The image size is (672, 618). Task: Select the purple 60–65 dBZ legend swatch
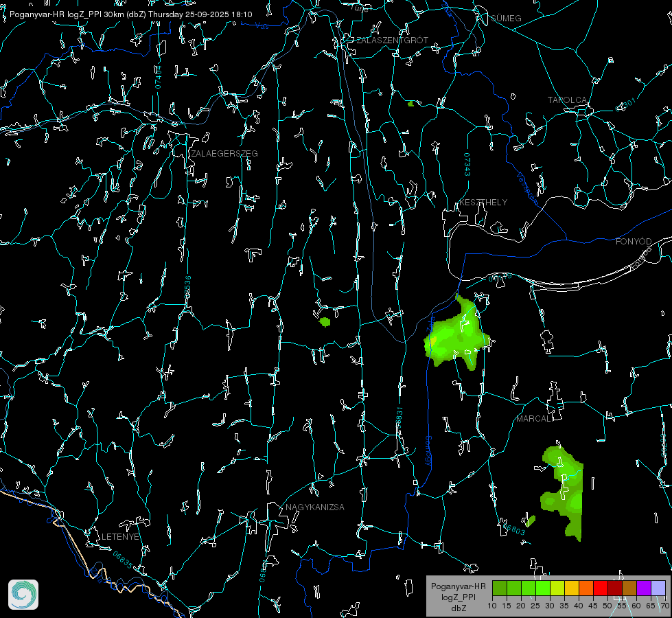(644, 588)
